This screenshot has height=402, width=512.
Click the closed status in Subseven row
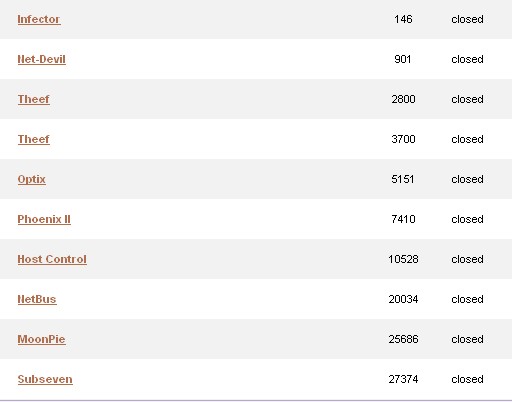pos(467,379)
